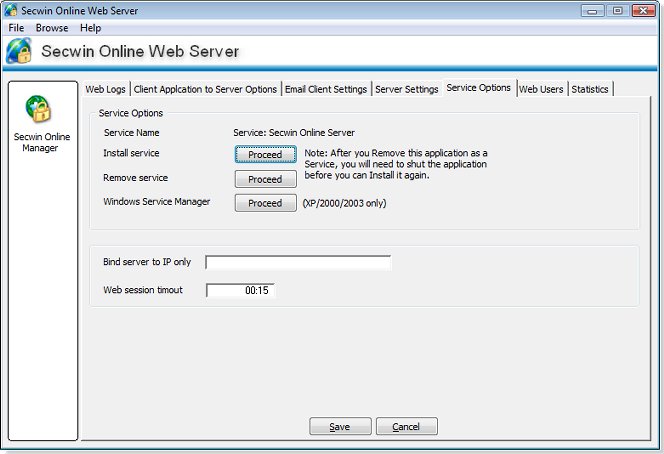Focus the Bind server to IP field

coord(298,263)
